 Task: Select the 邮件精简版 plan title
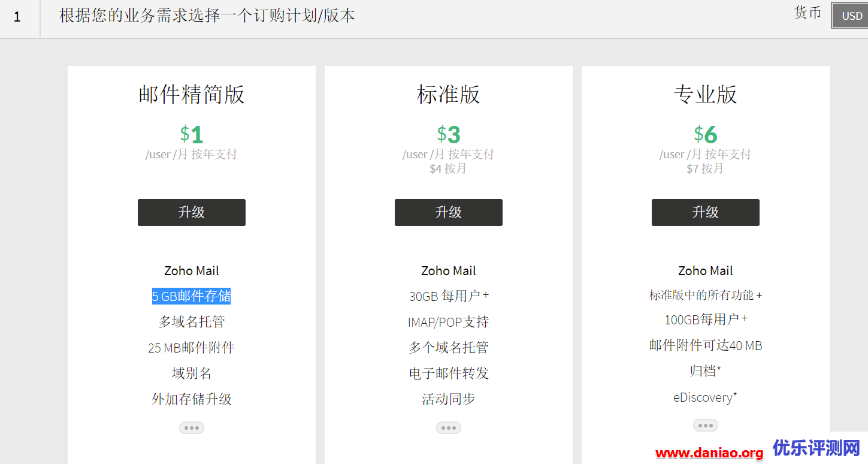(x=191, y=95)
